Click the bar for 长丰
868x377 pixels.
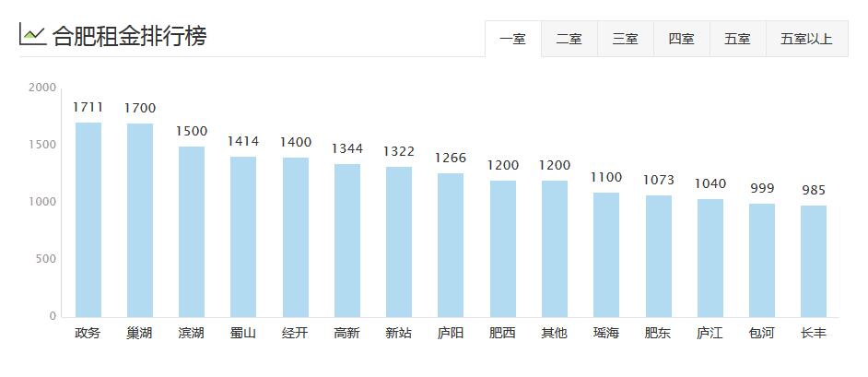click(x=814, y=261)
